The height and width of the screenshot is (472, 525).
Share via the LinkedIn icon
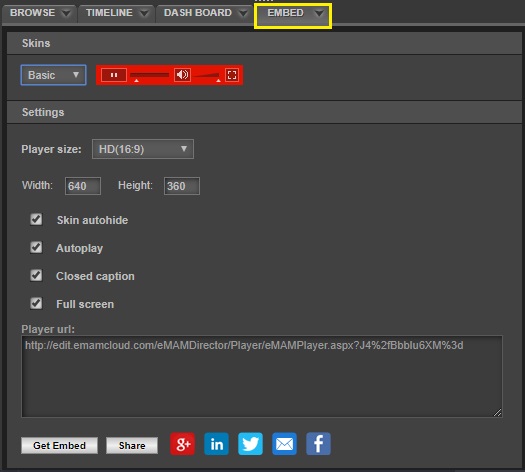tap(217, 444)
